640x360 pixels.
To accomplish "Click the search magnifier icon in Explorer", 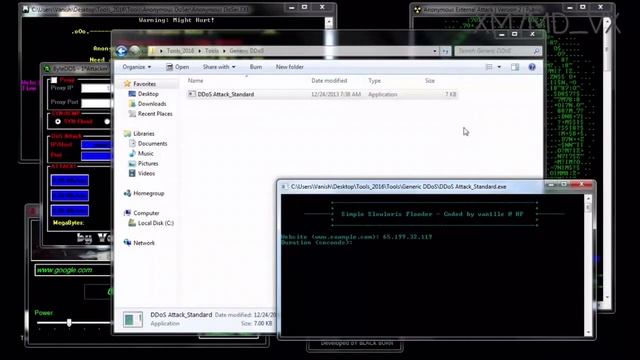I will click(x=536, y=51).
